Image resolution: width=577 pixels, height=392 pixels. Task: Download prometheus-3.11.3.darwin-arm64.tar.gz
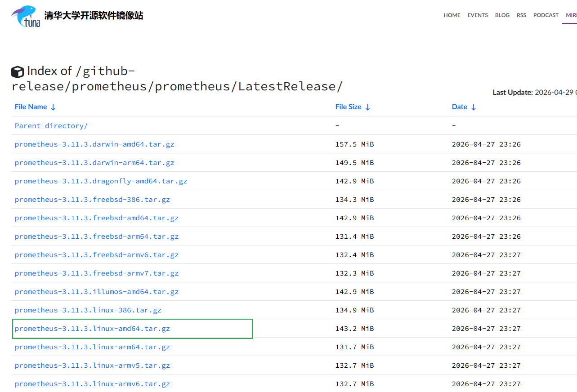pos(94,163)
